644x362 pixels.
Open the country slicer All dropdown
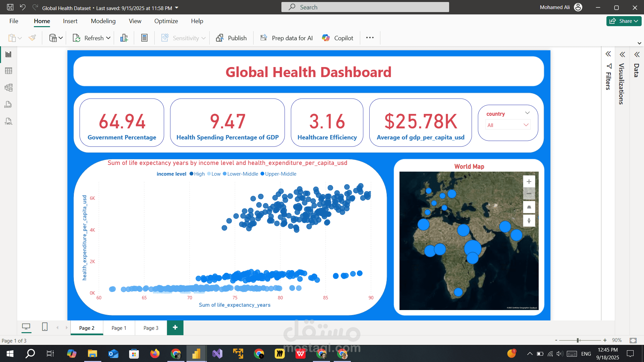point(508,125)
